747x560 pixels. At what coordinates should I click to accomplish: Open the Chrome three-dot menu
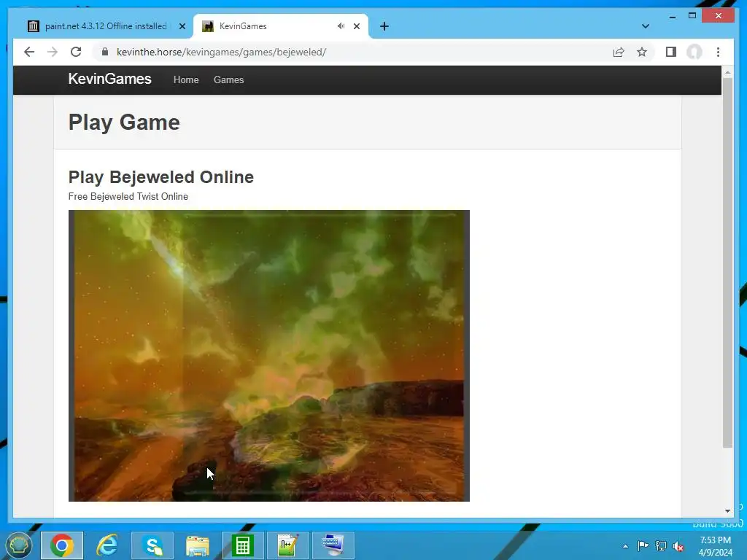[718, 52]
